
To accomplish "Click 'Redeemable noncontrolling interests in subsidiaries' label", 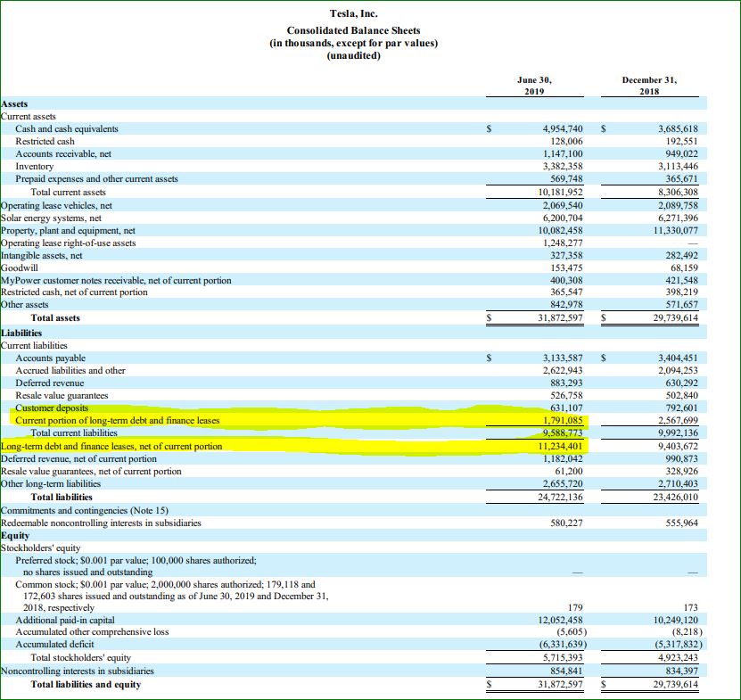I will click(101, 523).
